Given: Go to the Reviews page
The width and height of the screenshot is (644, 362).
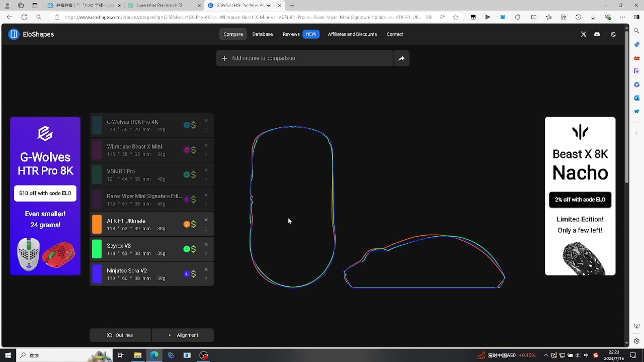Looking at the screenshot, I should pos(291,34).
